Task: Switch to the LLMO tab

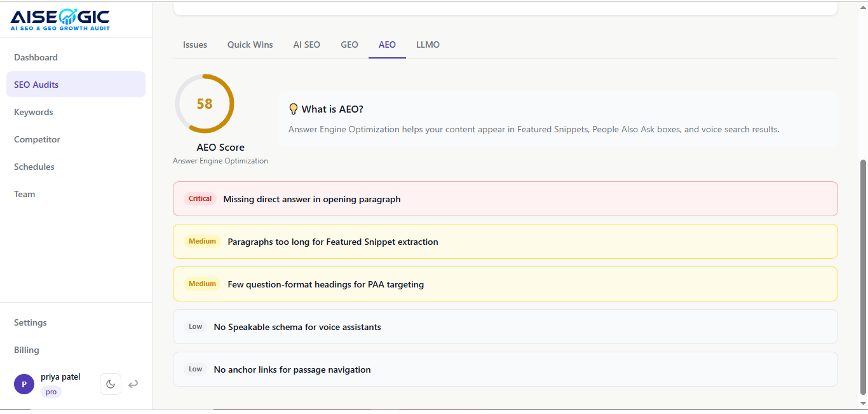Action: coord(428,45)
